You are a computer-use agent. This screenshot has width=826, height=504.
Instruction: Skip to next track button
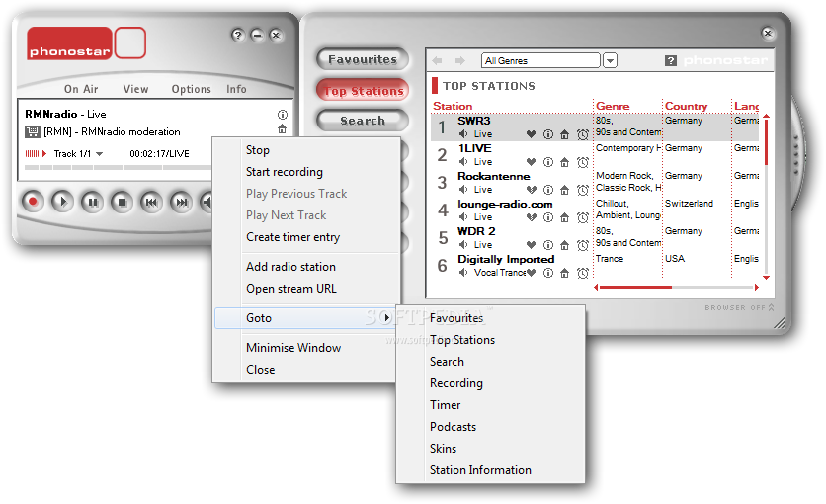[x=181, y=202]
